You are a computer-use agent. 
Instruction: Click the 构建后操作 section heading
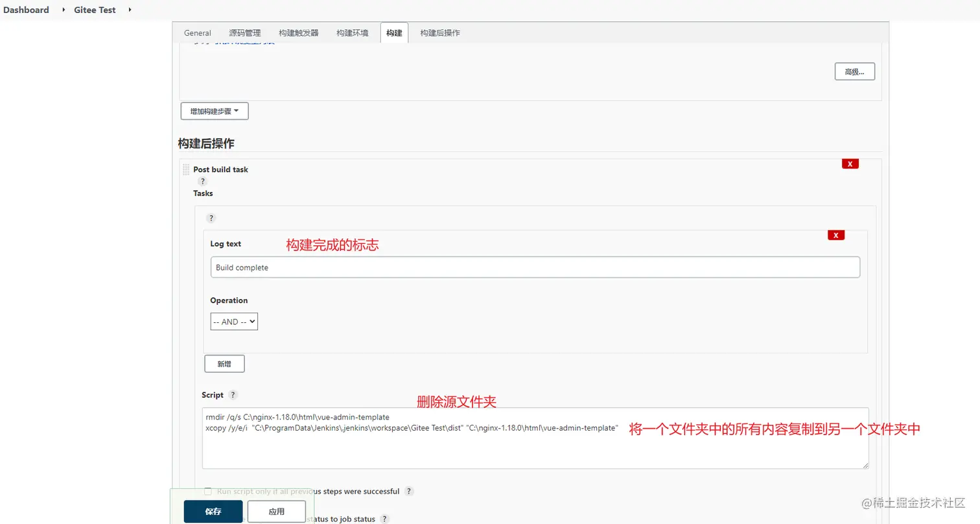coord(206,143)
